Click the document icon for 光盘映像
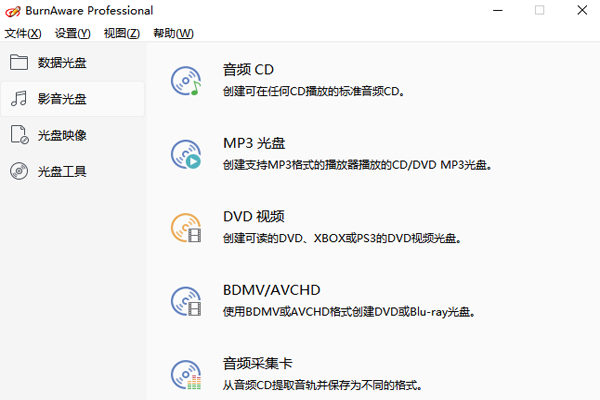 coord(19,135)
